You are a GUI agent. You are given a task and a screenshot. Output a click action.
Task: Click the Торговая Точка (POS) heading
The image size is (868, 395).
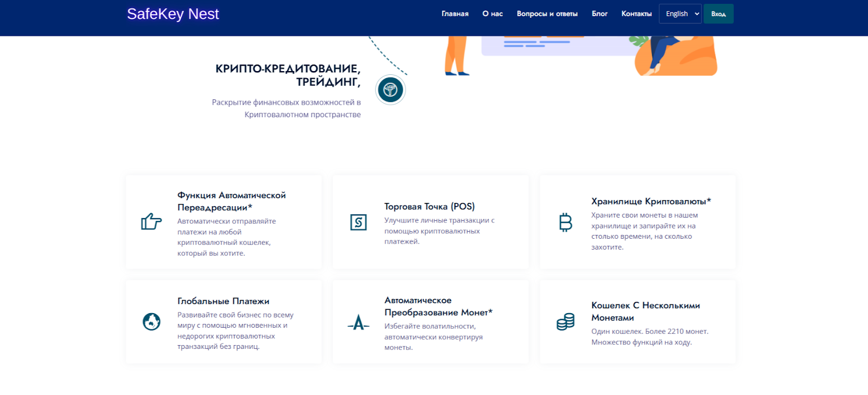tap(430, 207)
